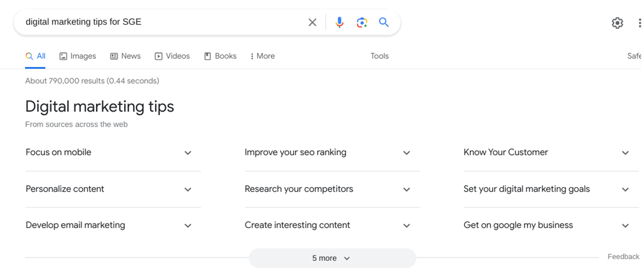The height and width of the screenshot is (274, 644).
Task: Click the magnifying glass to search
Action: (384, 22)
